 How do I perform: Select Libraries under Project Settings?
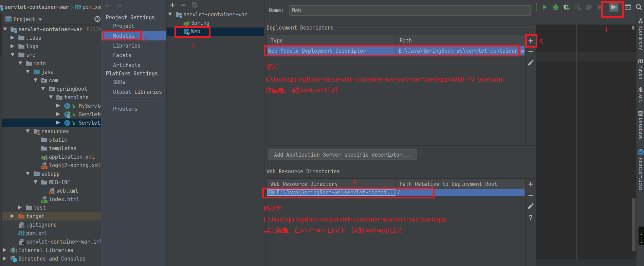pyautogui.click(x=127, y=46)
